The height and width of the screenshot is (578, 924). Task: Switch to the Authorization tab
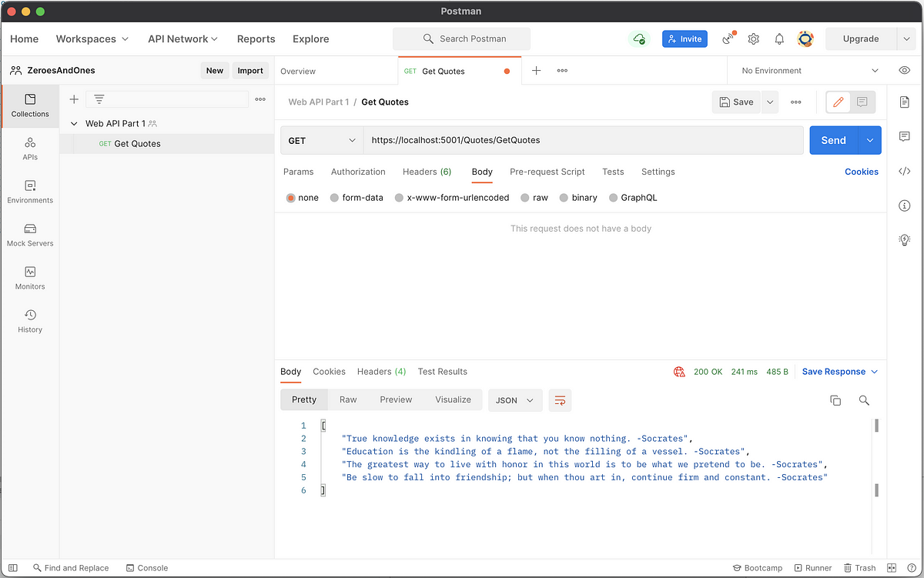pos(358,172)
